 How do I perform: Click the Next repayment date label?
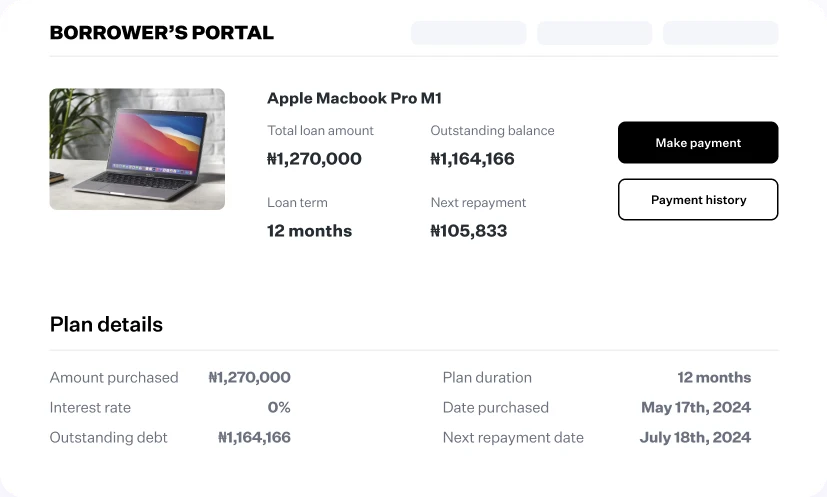click(x=513, y=437)
